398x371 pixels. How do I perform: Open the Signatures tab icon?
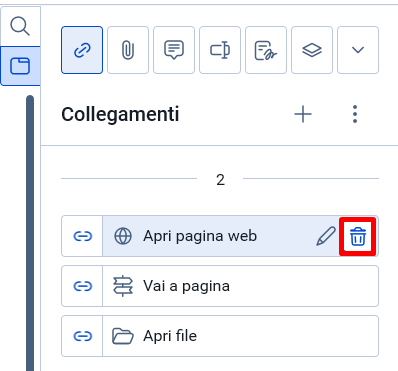(266, 50)
